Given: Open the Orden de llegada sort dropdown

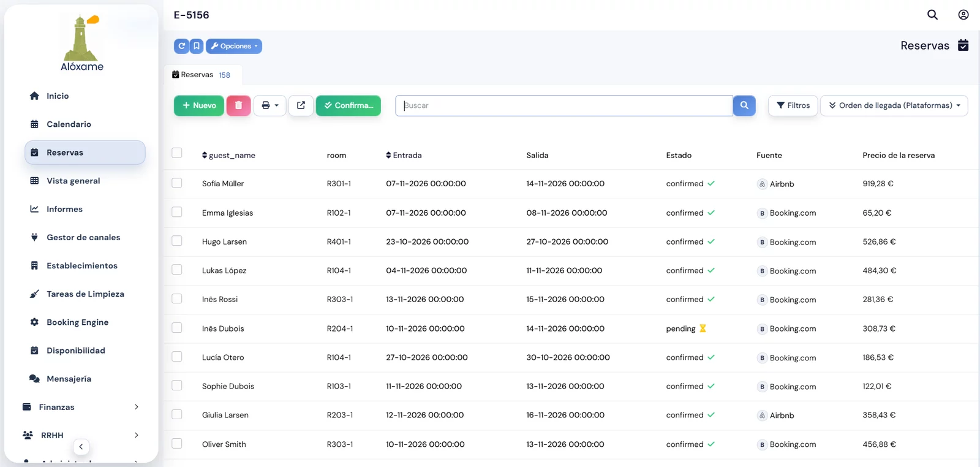Looking at the screenshot, I should coord(894,105).
